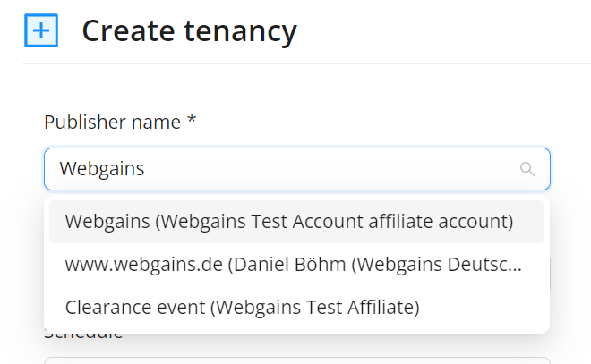The height and width of the screenshot is (364, 591).
Task: Click the Clearance event text in suggestions
Action: (134, 307)
